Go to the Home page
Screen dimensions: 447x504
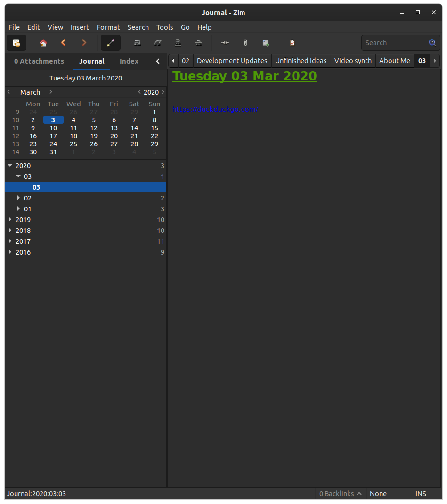[43, 43]
